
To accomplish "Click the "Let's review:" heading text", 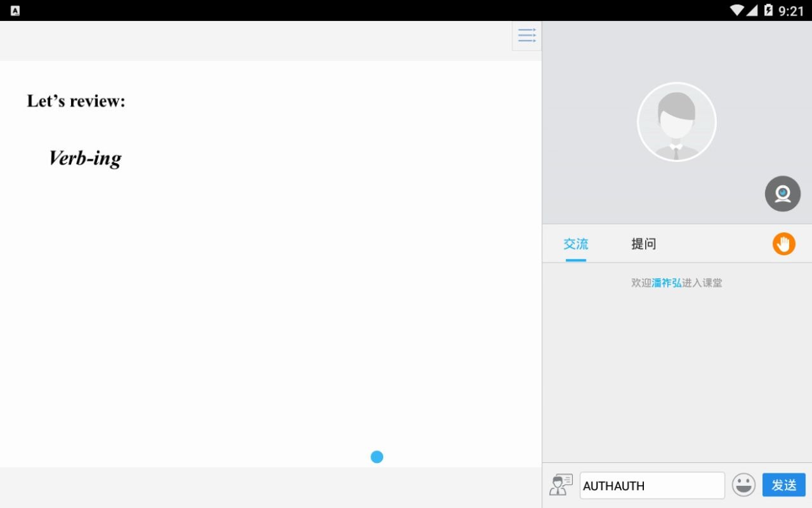I will pos(76,101).
